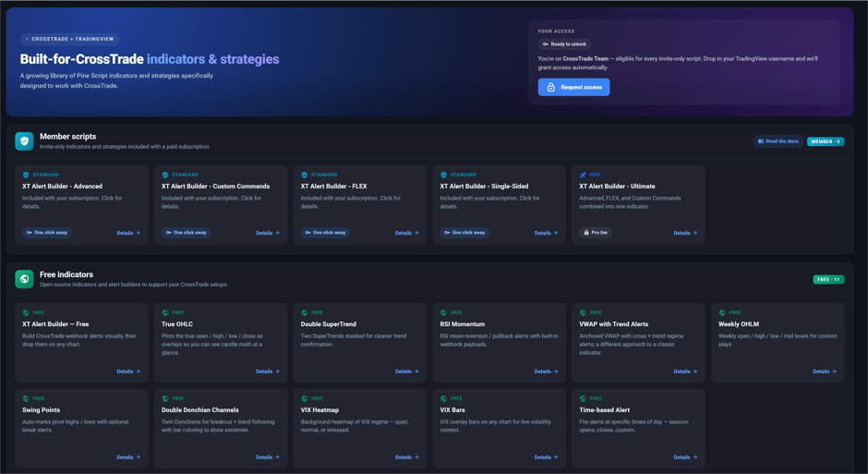Select the Double Donchian Channels card title
The width and height of the screenshot is (868, 474).
tap(199, 409)
